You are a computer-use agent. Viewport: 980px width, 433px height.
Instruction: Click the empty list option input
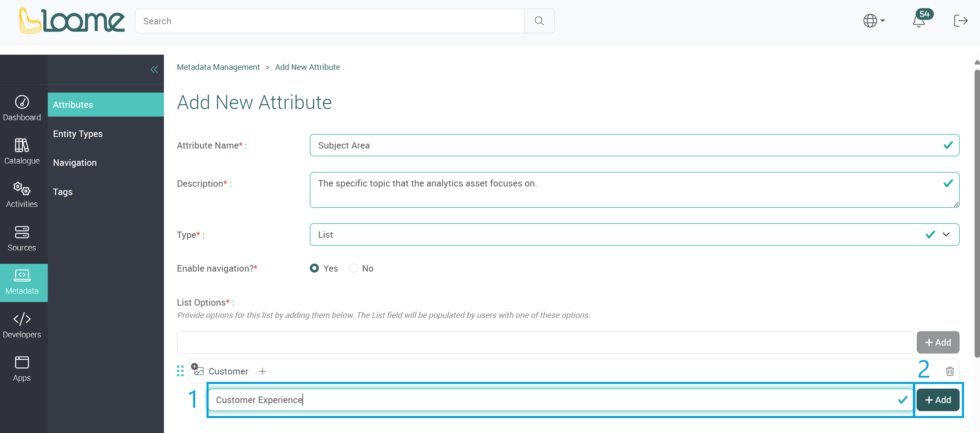[545, 342]
